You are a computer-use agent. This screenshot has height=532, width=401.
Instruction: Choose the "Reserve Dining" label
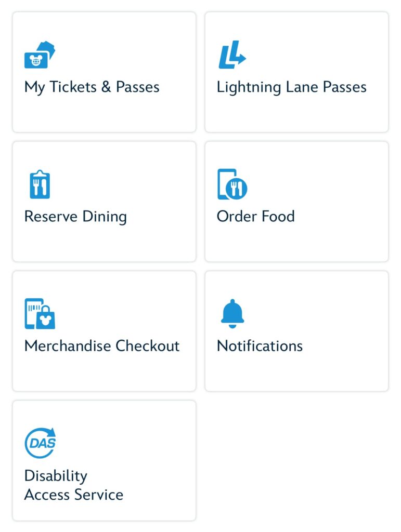pyautogui.click(x=75, y=217)
